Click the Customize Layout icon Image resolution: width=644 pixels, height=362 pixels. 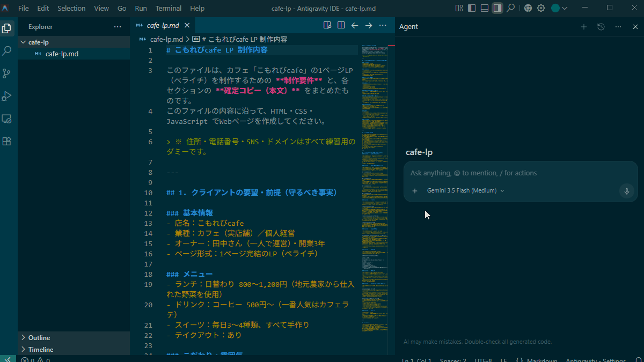point(459,8)
